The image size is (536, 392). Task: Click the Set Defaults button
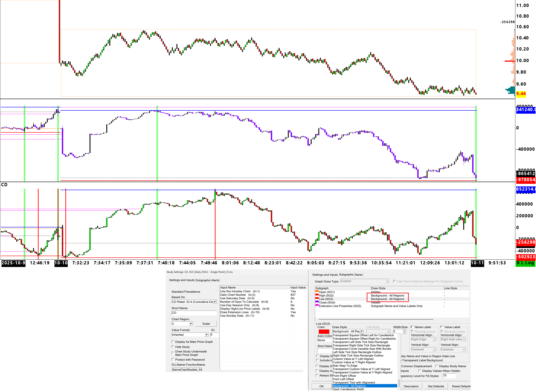coord(436,386)
